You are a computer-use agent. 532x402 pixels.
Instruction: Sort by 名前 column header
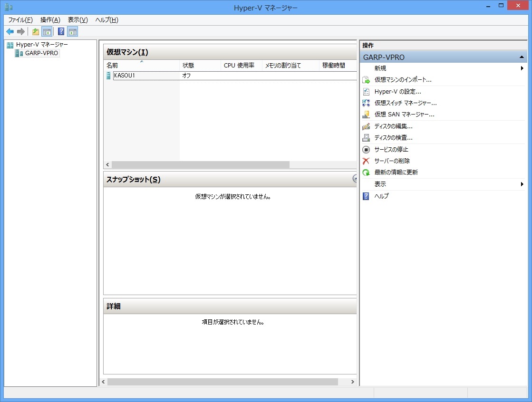pos(142,66)
